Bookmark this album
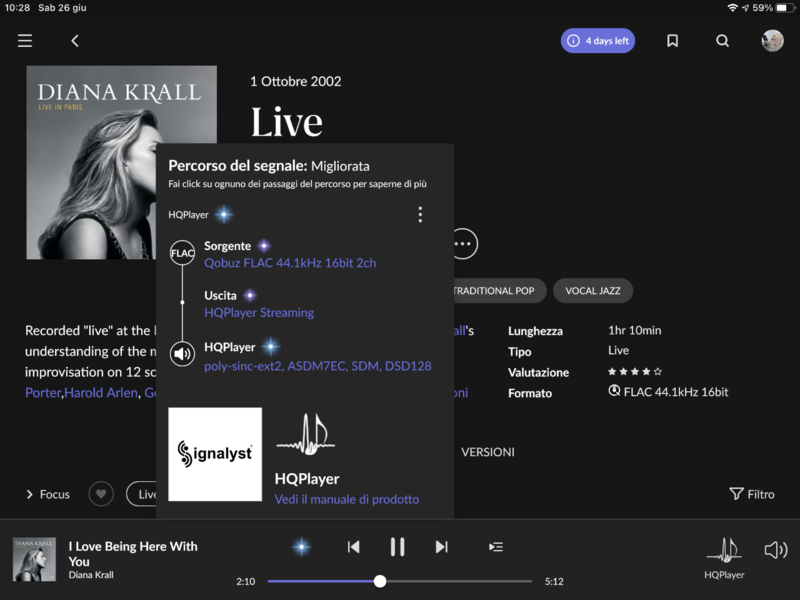The height and width of the screenshot is (600, 800). coord(672,41)
